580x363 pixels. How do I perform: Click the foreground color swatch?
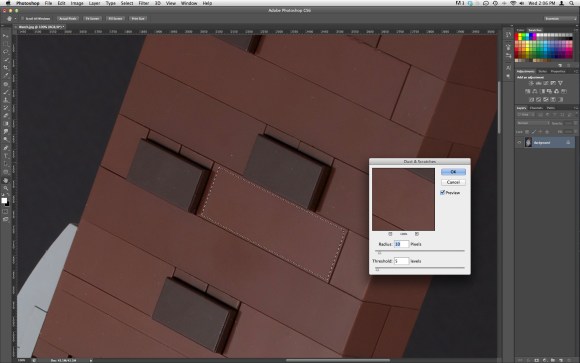click(4, 200)
